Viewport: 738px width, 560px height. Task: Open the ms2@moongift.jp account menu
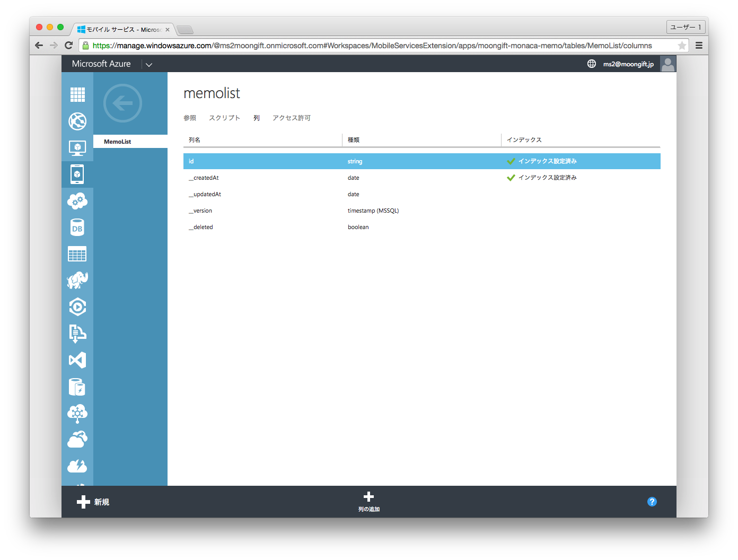pyautogui.click(x=628, y=64)
